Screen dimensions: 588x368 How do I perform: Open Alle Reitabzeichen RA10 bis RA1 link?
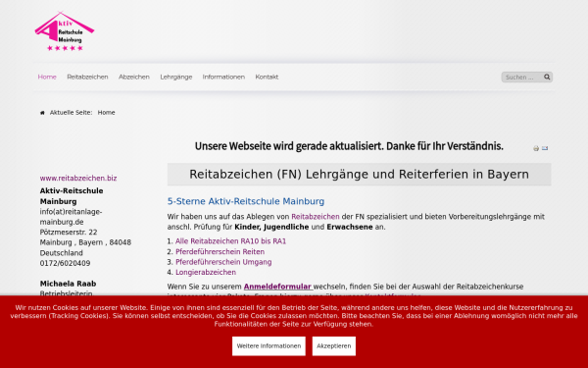tap(230, 241)
